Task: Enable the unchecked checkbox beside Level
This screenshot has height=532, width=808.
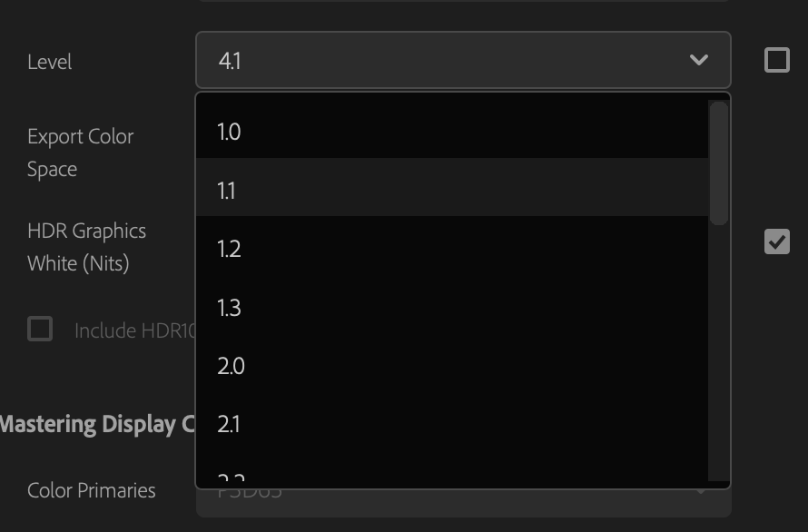Action: pos(776,60)
